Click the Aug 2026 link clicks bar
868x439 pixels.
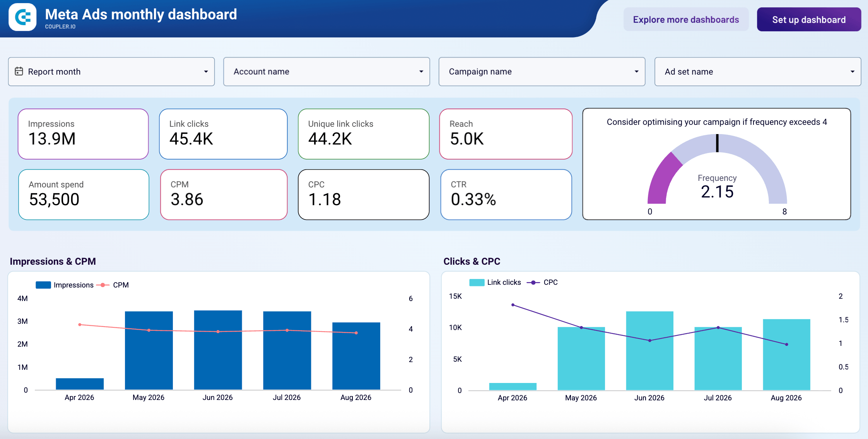pos(787,355)
